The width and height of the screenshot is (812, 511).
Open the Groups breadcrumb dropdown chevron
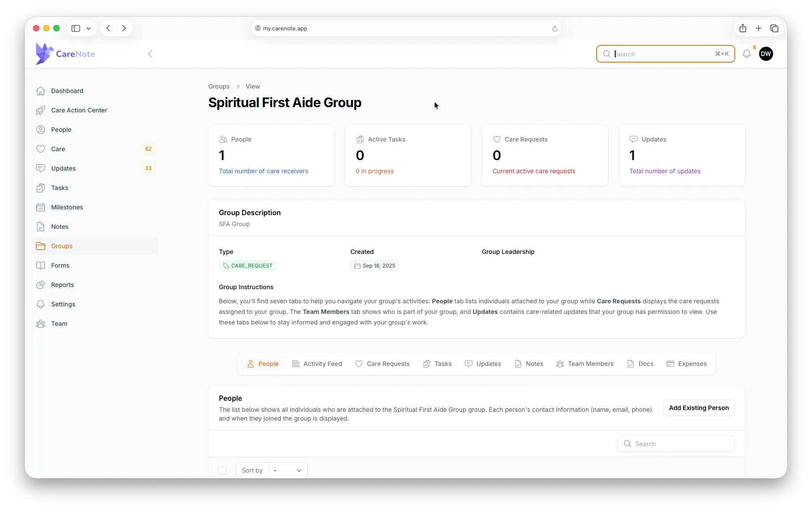(x=237, y=86)
